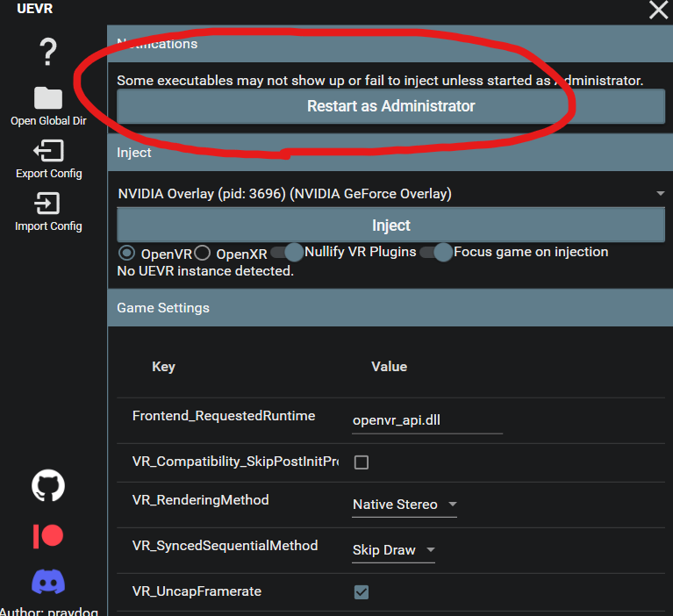Open VR_SyncedSequentialMethod Skip Draw dropdown

pos(394,550)
